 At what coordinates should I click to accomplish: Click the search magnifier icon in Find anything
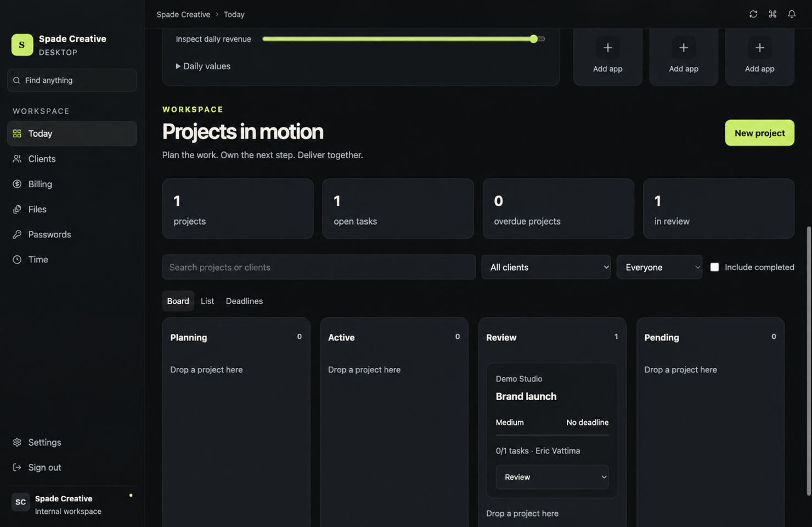(16, 80)
